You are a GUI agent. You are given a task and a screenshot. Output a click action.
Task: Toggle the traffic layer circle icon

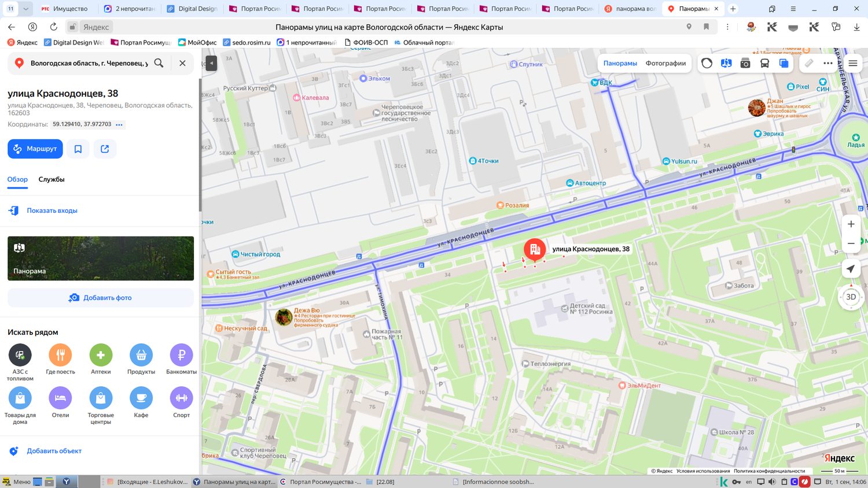[x=707, y=64]
